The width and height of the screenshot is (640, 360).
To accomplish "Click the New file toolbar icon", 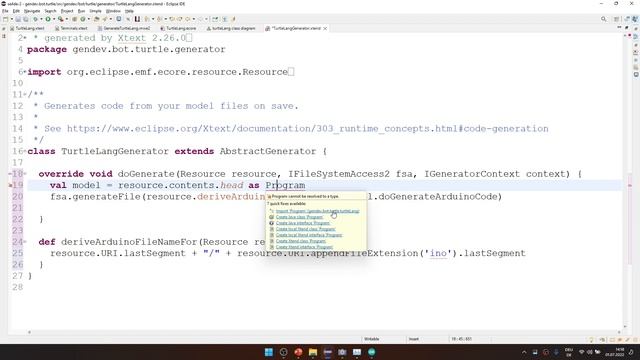I will [x=5, y=19].
